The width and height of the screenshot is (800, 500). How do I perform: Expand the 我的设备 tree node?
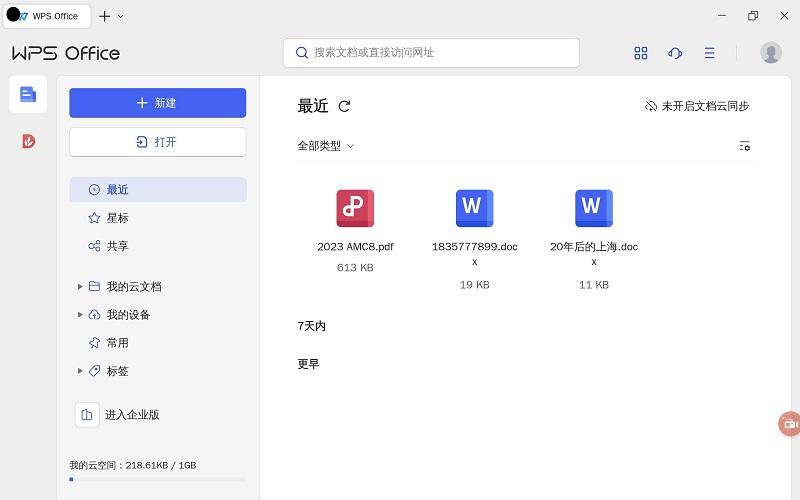pyautogui.click(x=80, y=315)
